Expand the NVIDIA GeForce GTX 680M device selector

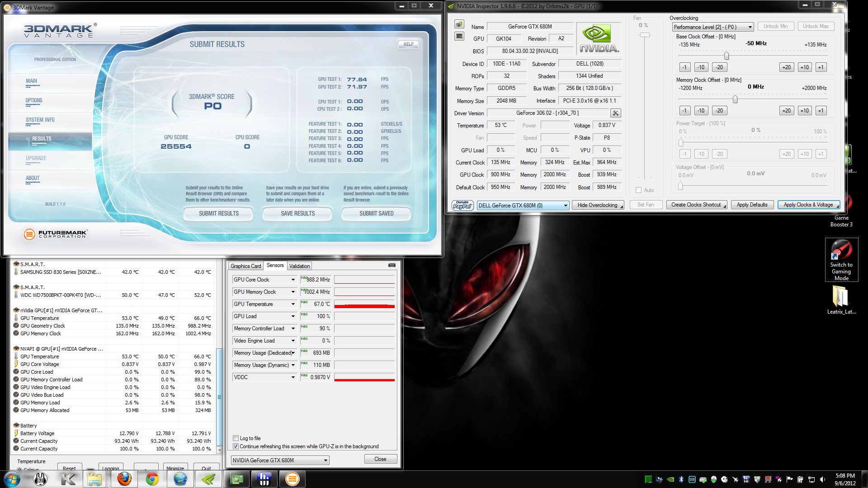280,460
